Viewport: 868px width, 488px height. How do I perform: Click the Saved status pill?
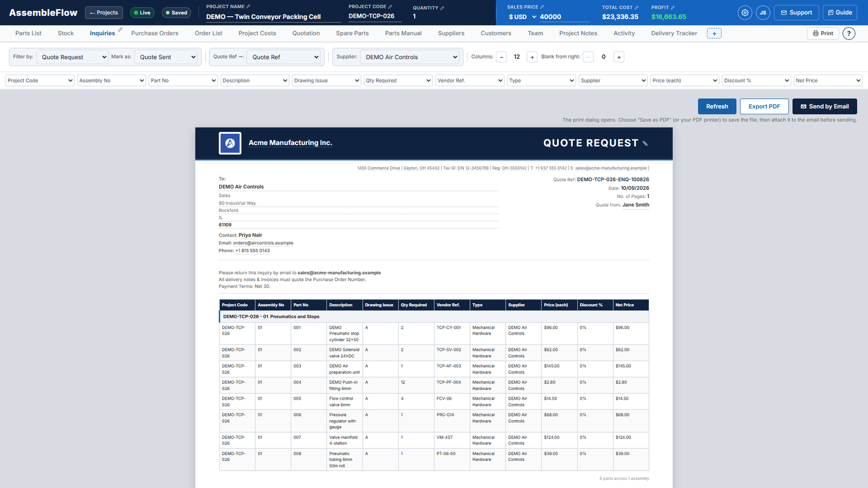[x=176, y=12]
